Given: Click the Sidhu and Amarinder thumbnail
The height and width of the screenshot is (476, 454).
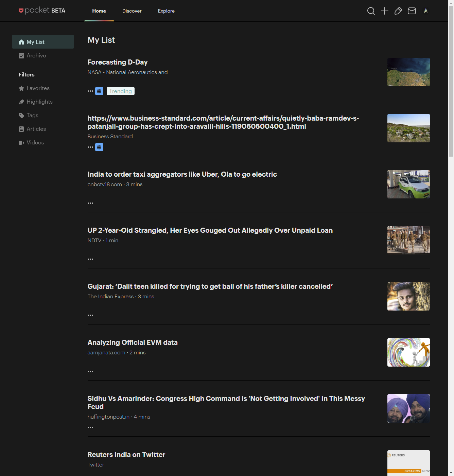Looking at the screenshot, I should click(408, 408).
